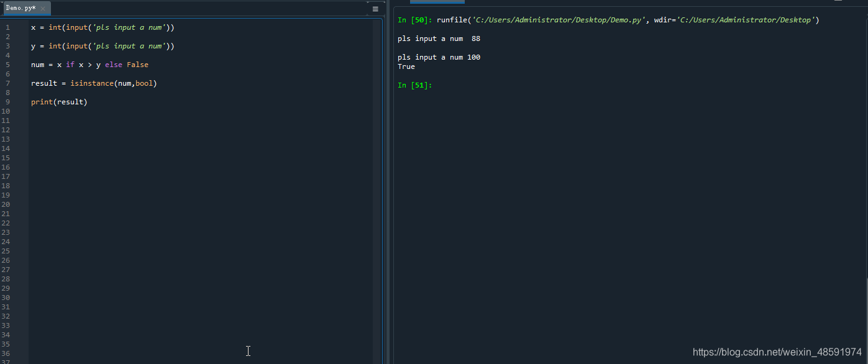Click line number 9 beside print statement
Screen dimensions: 868x364
pyautogui.click(x=7, y=101)
